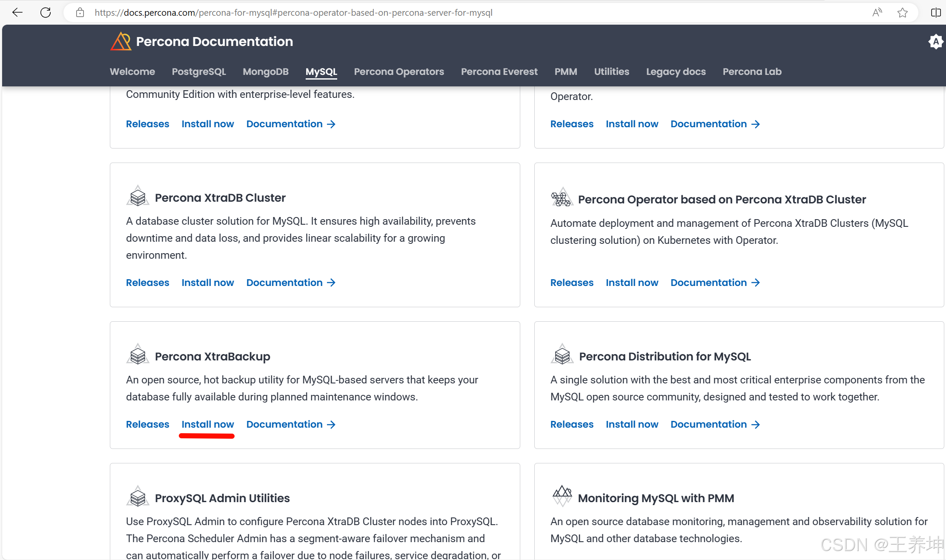The height and width of the screenshot is (560, 946).
Task: Click the Read aloud icon
Action: pyautogui.click(x=877, y=13)
